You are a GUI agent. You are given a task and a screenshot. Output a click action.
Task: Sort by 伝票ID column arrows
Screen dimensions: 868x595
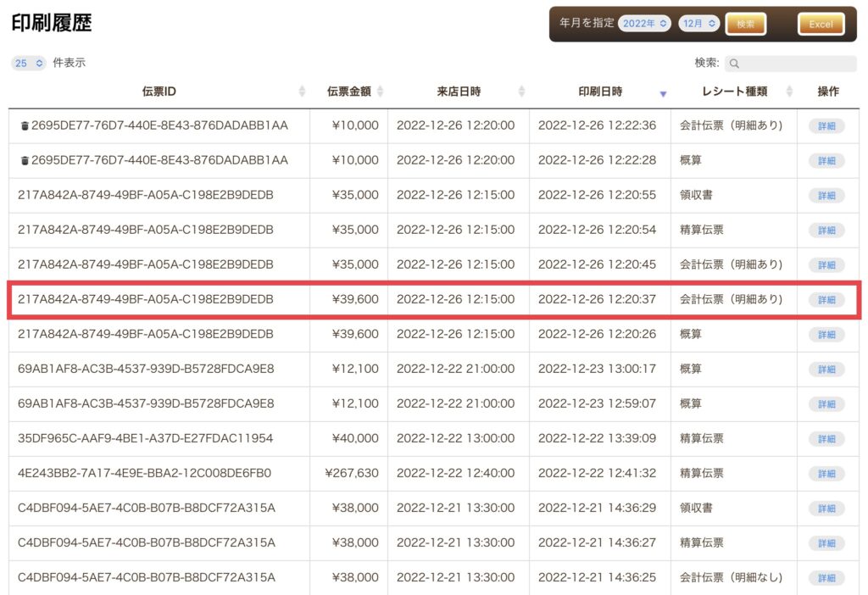click(302, 92)
